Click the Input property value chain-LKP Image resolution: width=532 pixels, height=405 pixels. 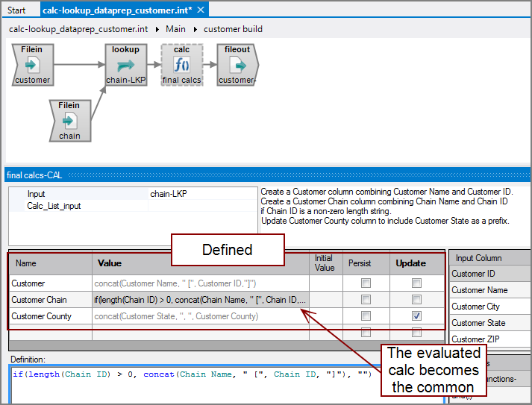pyautogui.click(x=169, y=194)
